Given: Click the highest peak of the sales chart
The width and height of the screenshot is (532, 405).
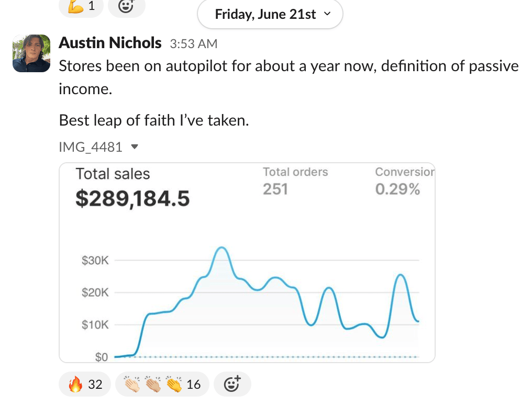Looking at the screenshot, I should point(221,248).
